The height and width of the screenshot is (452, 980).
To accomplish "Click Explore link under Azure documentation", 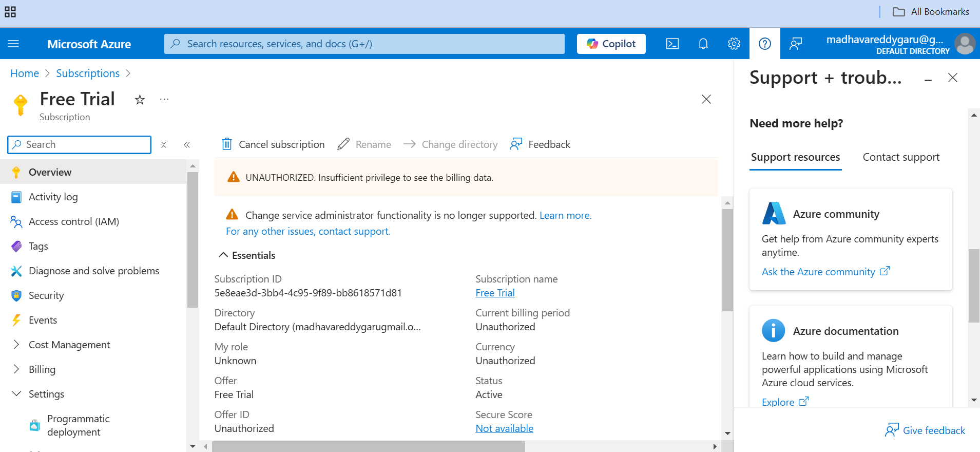I will click(x=785, y=402).
